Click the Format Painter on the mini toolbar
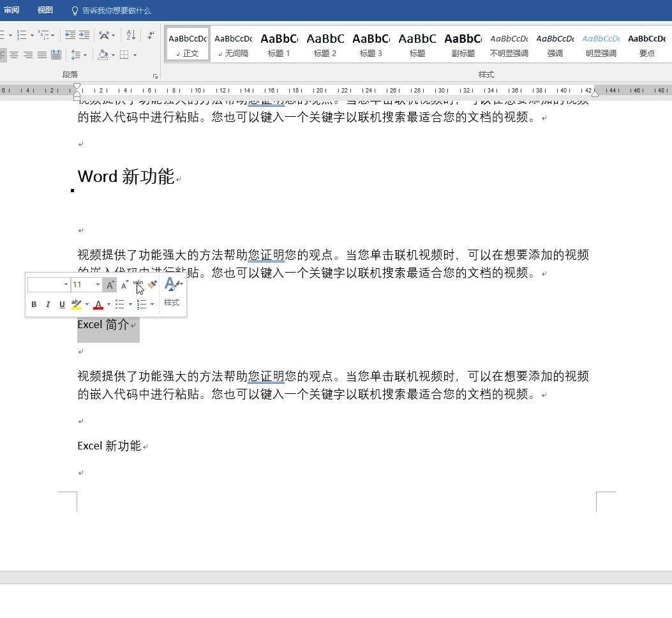Viewport: 672px width, 618px height. pos(151,285)
